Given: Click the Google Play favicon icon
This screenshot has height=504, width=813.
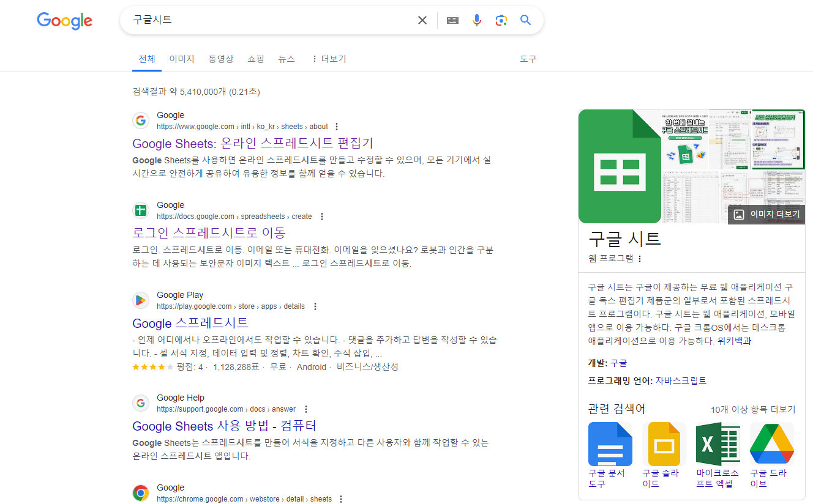Looking at the screenshot, I should (141, 300).
